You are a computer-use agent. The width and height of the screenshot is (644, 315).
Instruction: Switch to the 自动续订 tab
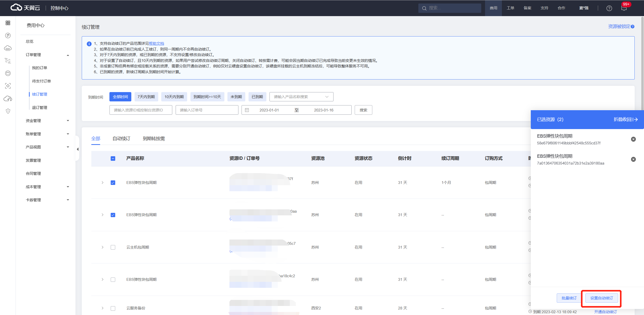(121, 139)
